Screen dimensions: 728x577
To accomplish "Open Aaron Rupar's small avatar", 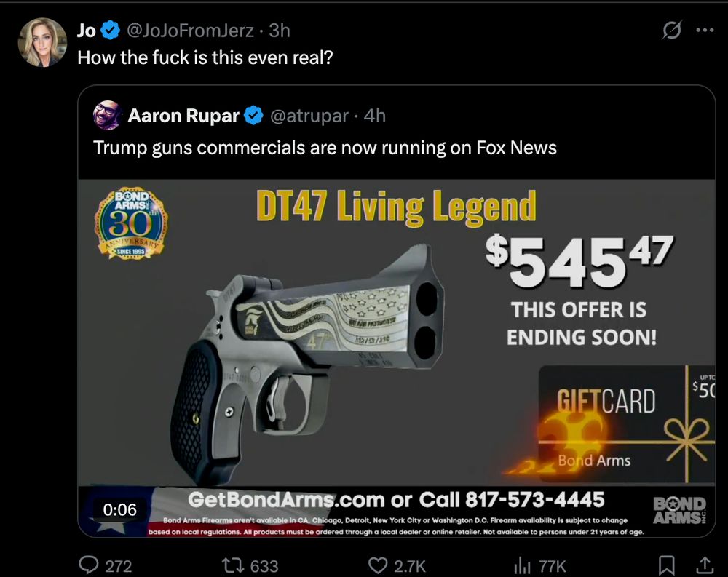I will [107, 115].
